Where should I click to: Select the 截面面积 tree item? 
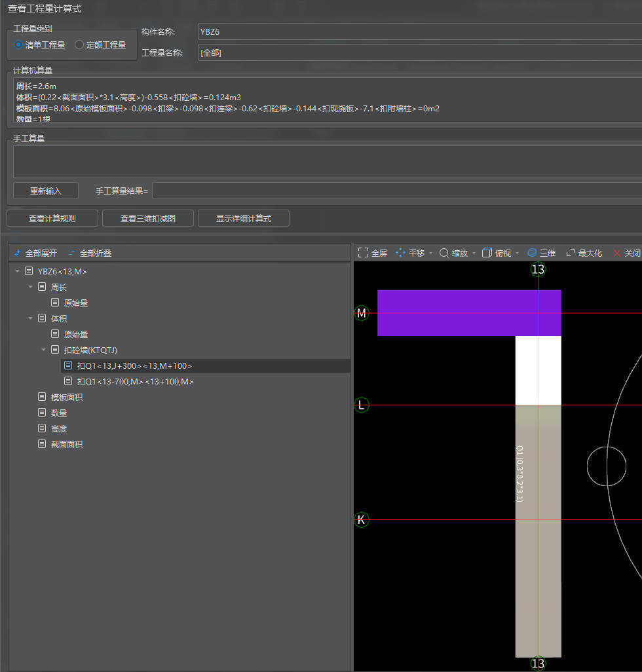[x=67, y=445]
